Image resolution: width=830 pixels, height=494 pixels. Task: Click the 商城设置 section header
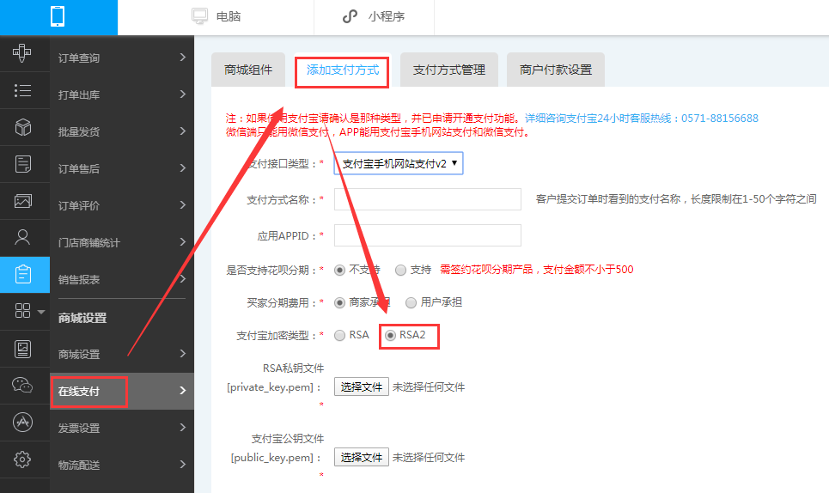[x=83, y=318]
